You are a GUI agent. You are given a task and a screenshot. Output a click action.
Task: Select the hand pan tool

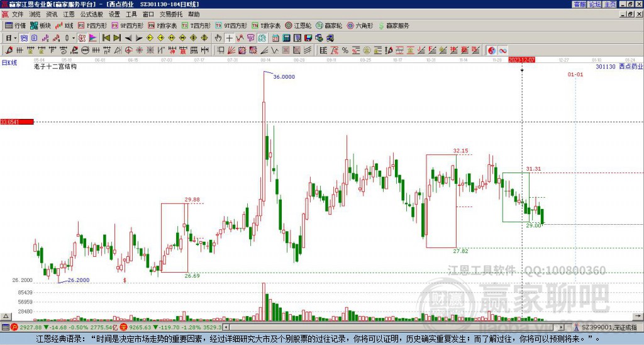point(218,38)
